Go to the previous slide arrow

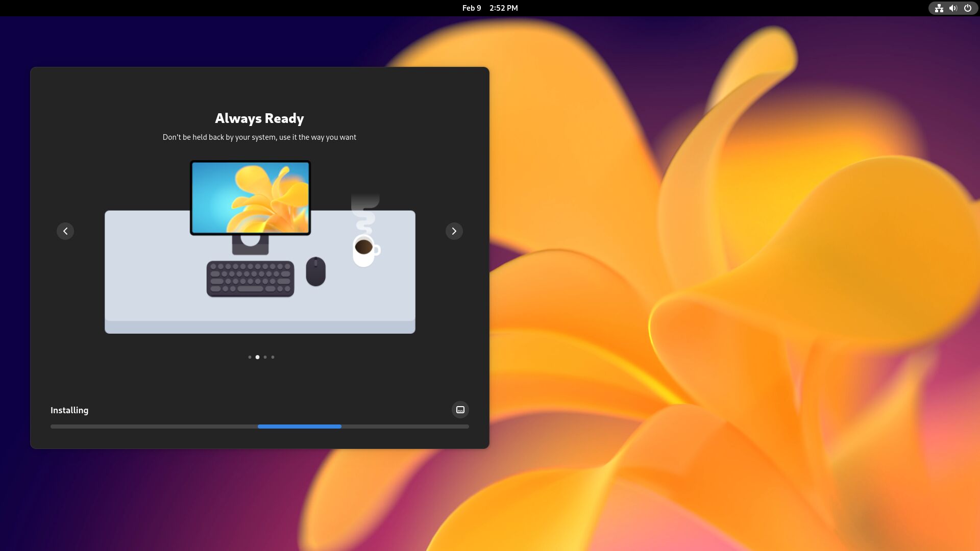[65, 231]
